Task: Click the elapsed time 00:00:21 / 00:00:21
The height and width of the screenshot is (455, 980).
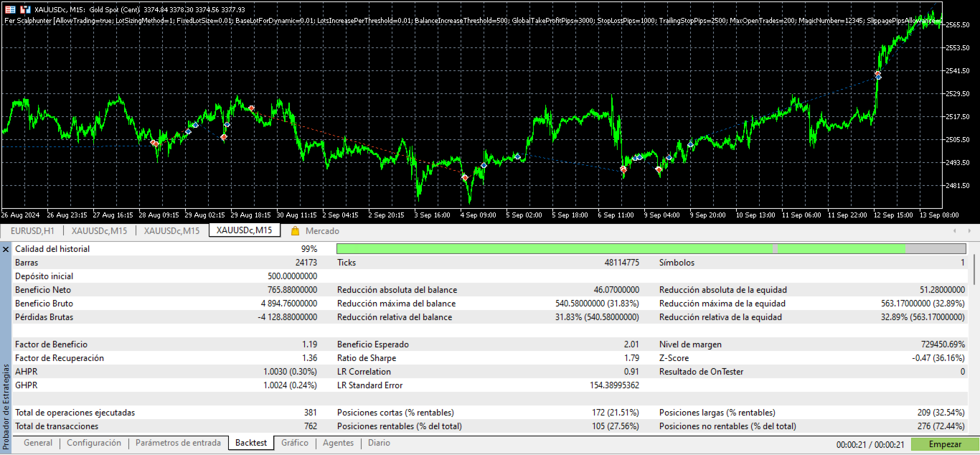Action: [870, 444]
